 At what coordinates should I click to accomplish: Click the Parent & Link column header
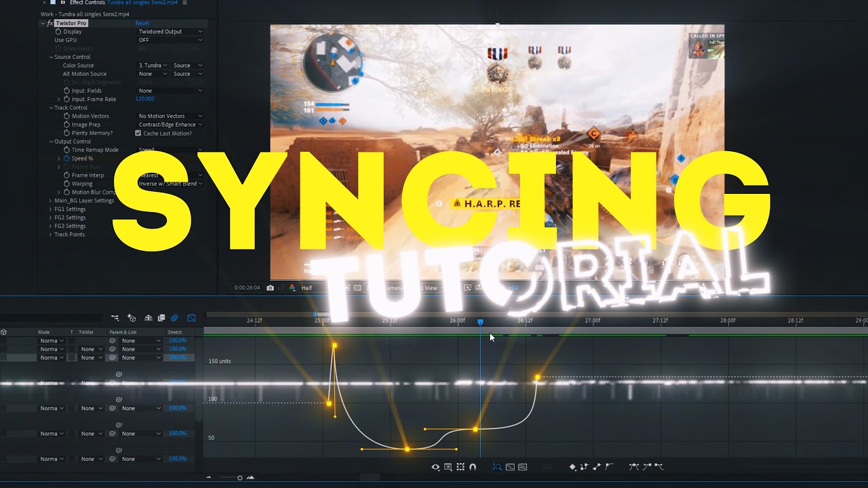(x=123, y=332)
